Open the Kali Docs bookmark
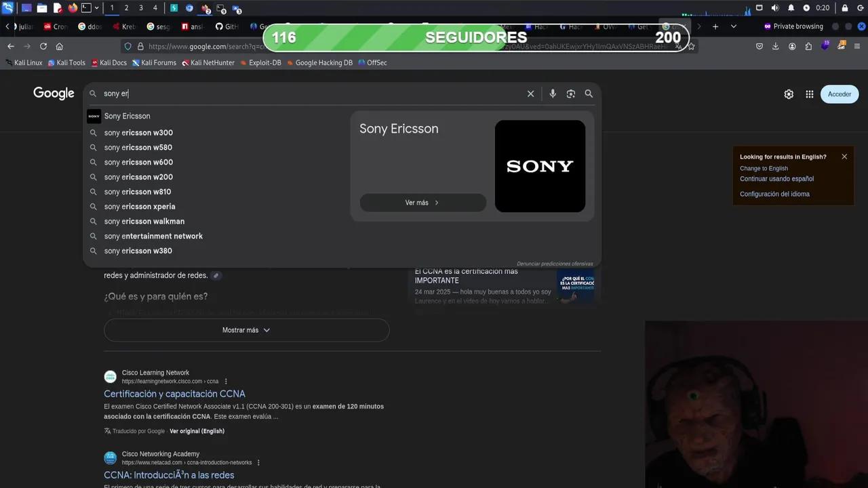 coord(109,62)
